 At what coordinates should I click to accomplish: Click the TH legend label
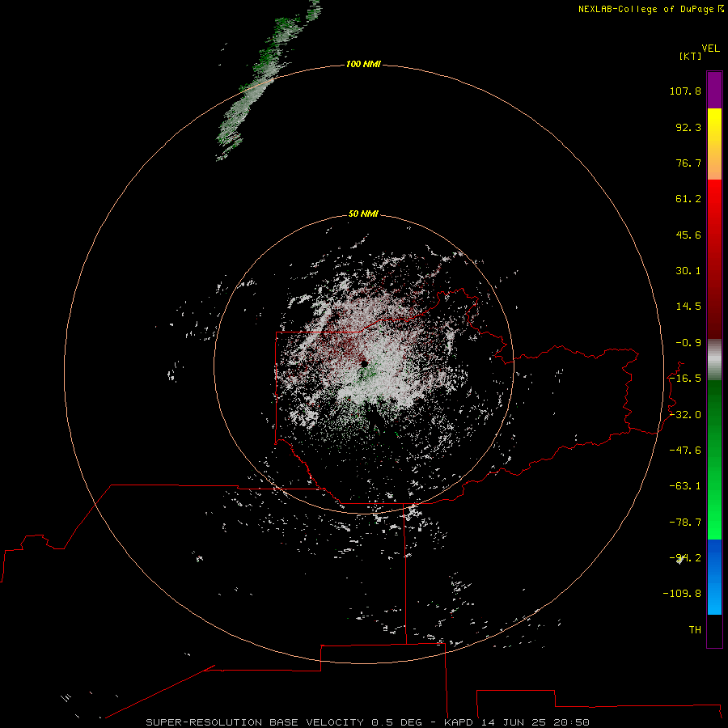(x=695, y=630)
